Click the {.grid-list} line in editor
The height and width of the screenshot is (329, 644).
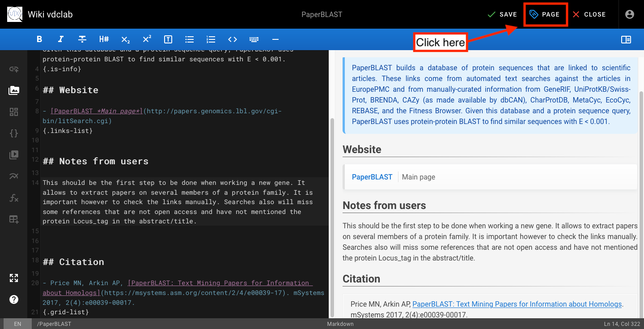coord(66,312)
